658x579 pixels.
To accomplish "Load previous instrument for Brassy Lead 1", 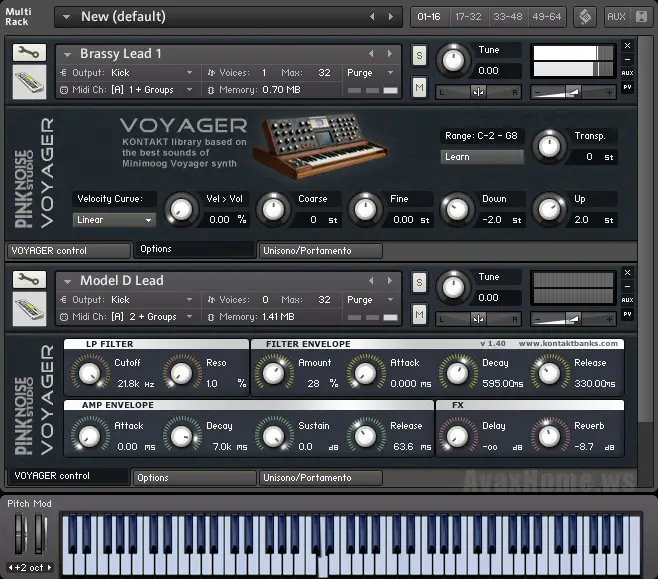I will coord(371,54).
